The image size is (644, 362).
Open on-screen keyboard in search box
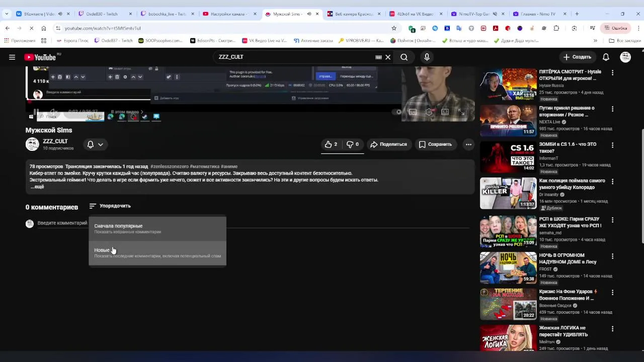click(378, 57)
